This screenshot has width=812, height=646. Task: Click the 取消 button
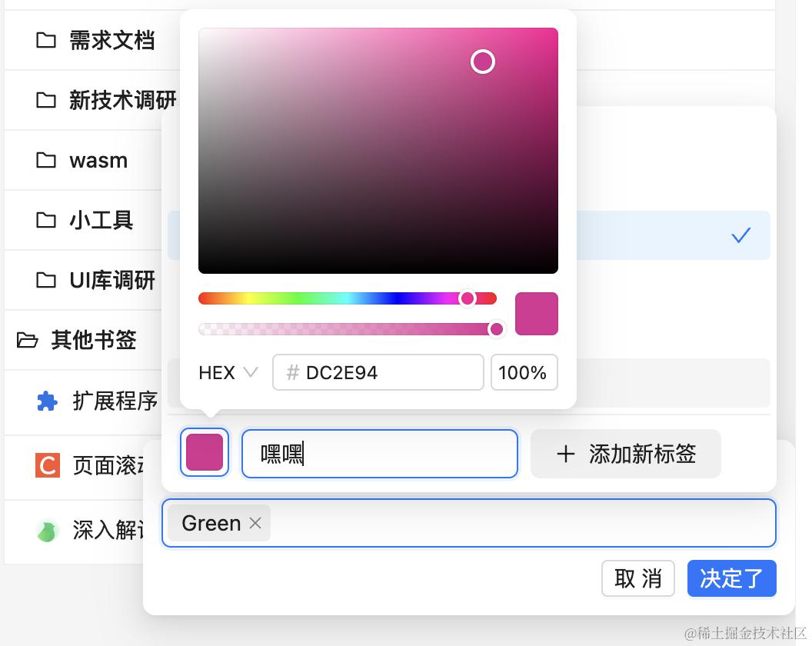point(637,578)
